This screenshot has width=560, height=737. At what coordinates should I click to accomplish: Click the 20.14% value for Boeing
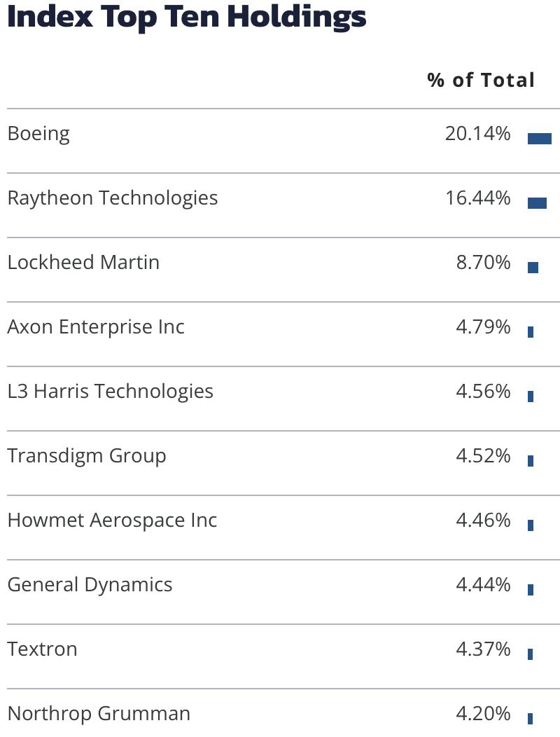[478, 134]
